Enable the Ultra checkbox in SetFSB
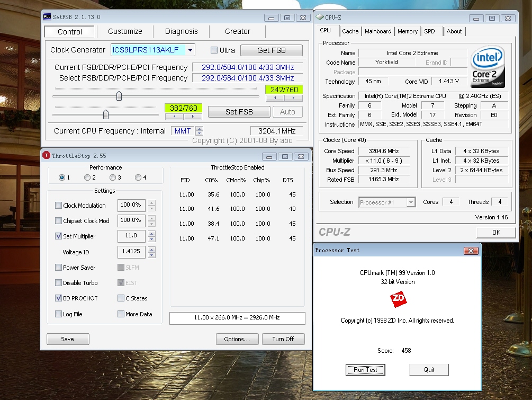 (214, 50)
